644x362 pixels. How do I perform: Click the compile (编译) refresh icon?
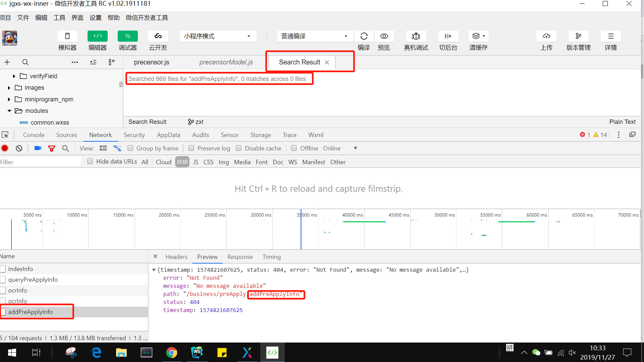(364, 36)
